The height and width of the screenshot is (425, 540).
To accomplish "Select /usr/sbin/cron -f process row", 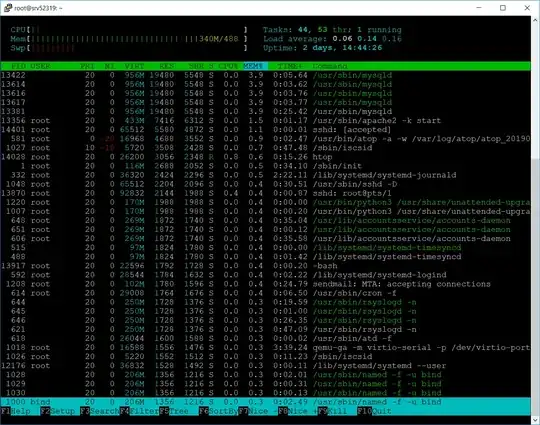I will [265, 293].
